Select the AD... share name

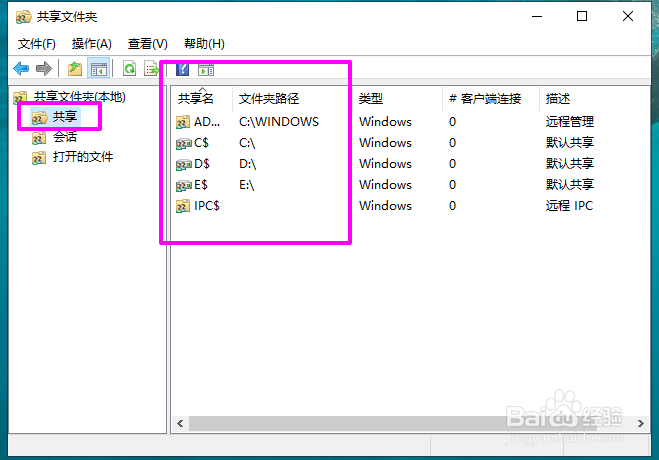click(207, 122)
